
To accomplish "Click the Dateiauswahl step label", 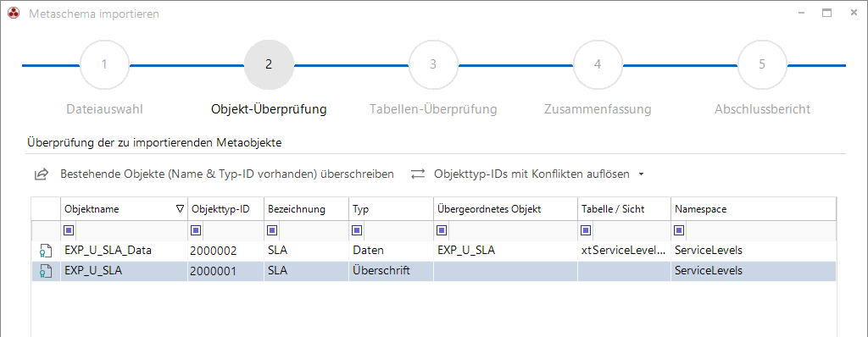I will (x=104, y=109).
